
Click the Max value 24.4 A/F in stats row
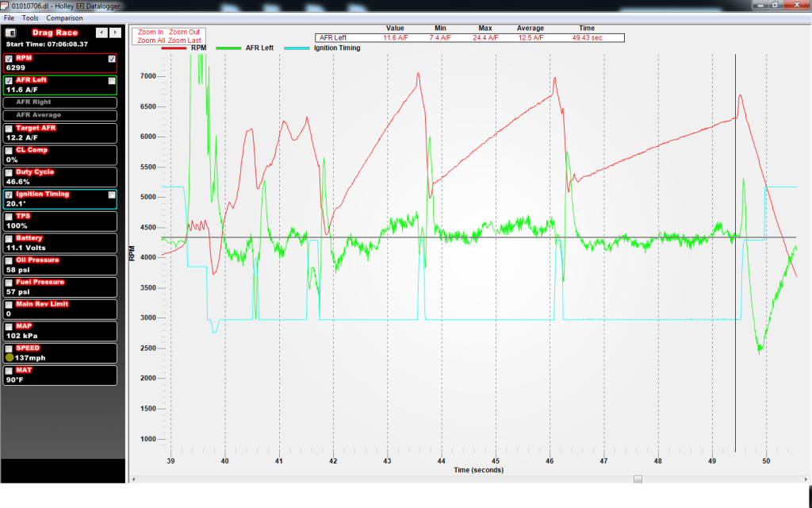pyautogui.click(x=485, y=38)
